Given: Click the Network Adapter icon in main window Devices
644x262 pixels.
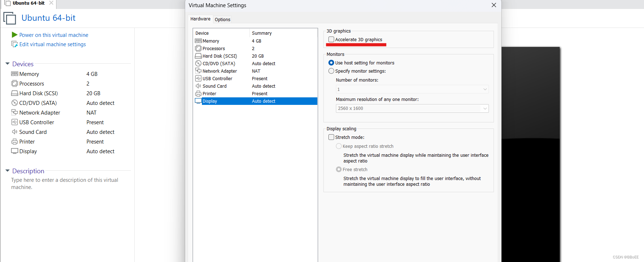Looking at the screenshot, I should click(x=15, y=112).
